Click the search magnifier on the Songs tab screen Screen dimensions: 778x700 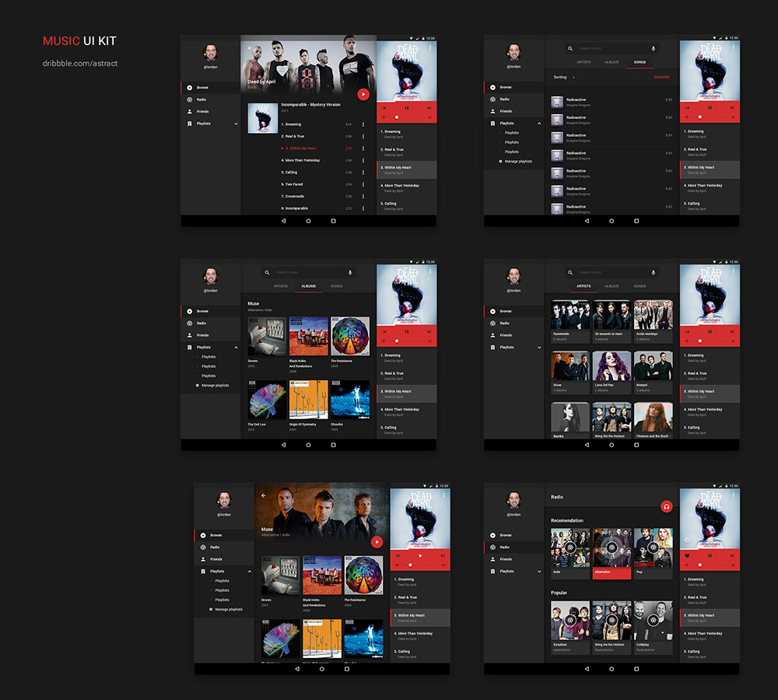coord(570,49)
